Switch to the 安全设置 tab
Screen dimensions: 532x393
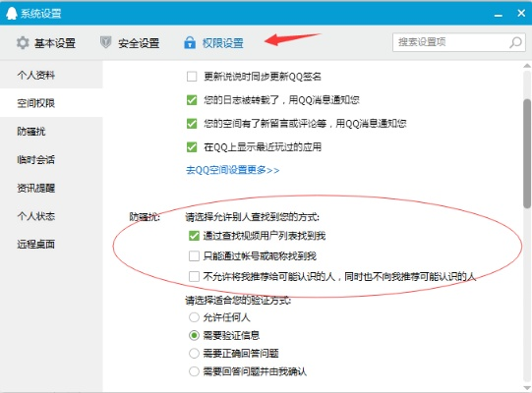click(130, 43)
